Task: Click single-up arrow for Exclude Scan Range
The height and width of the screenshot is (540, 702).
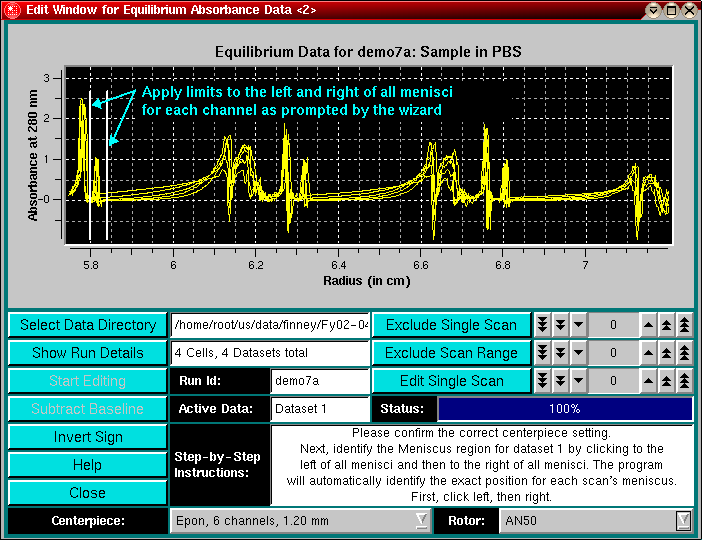Action: pyautogui.click(x=648, y=353)
